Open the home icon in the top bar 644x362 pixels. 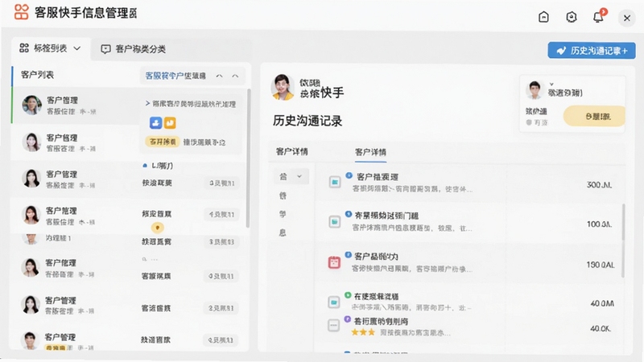(x=543, y=17)
